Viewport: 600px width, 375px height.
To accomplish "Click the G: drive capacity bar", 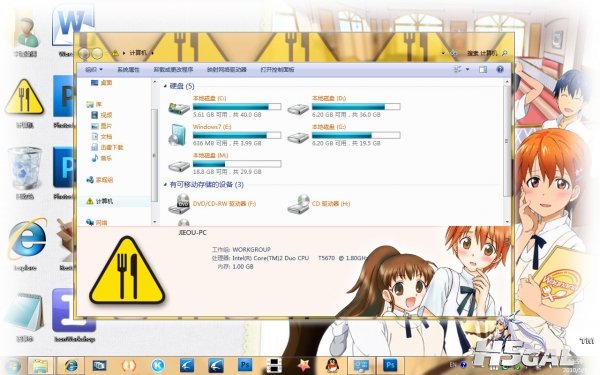I will tap(356, 135).
